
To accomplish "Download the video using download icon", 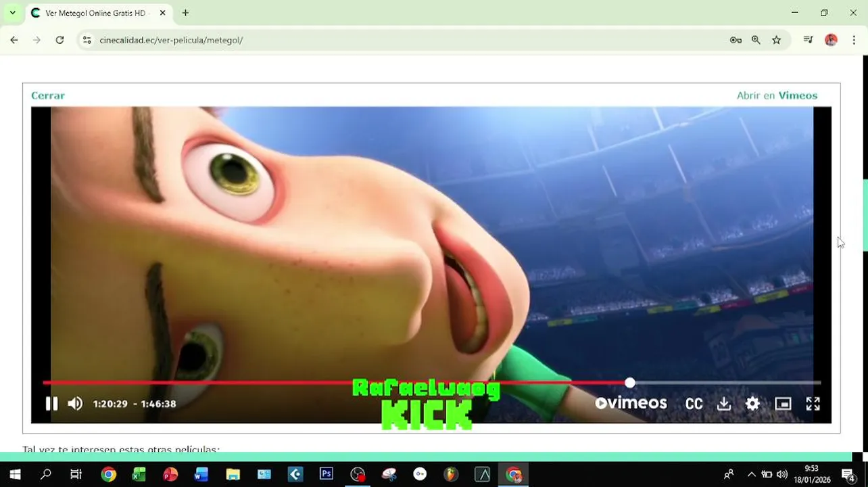I will click(724, 404).
